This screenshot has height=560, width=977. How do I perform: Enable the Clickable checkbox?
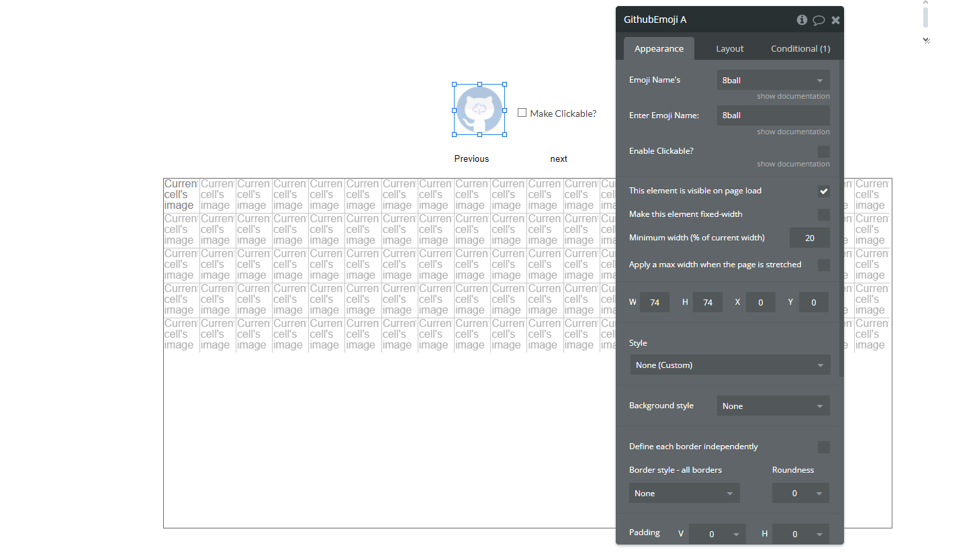point(824,151)
